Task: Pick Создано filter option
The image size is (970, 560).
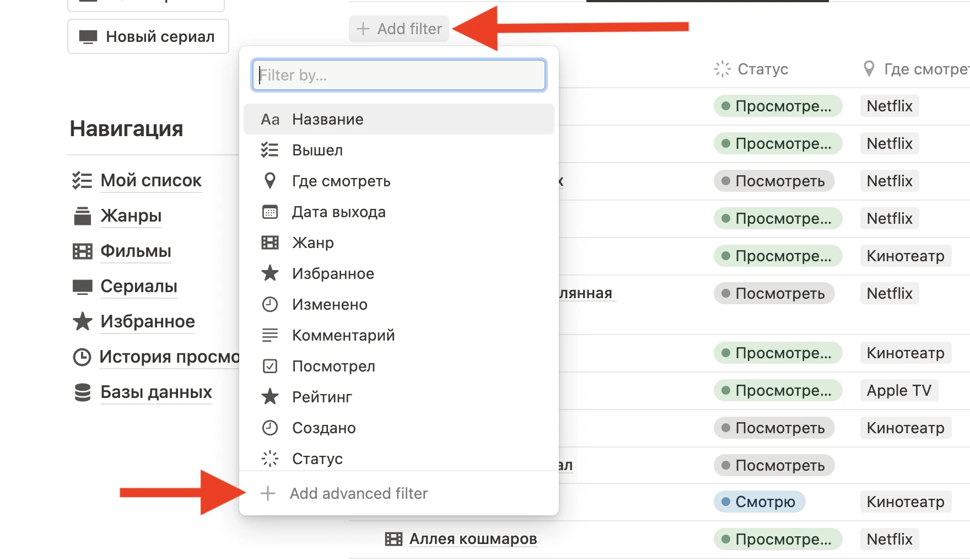Action: [x=399, y=428]
